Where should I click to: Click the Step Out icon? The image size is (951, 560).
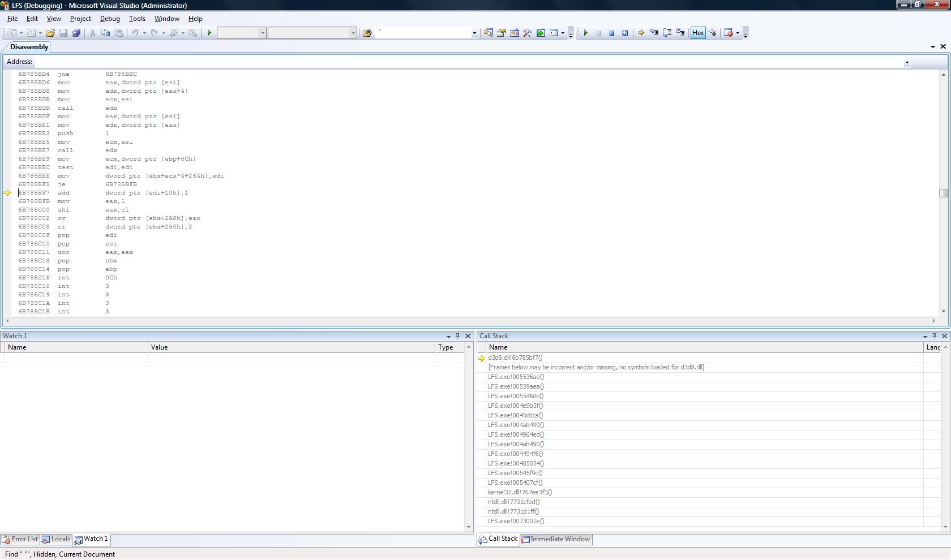click(x=680, y=33)
